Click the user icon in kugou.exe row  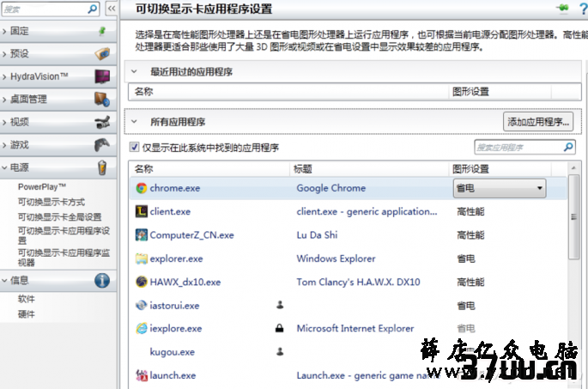(280, 351)
